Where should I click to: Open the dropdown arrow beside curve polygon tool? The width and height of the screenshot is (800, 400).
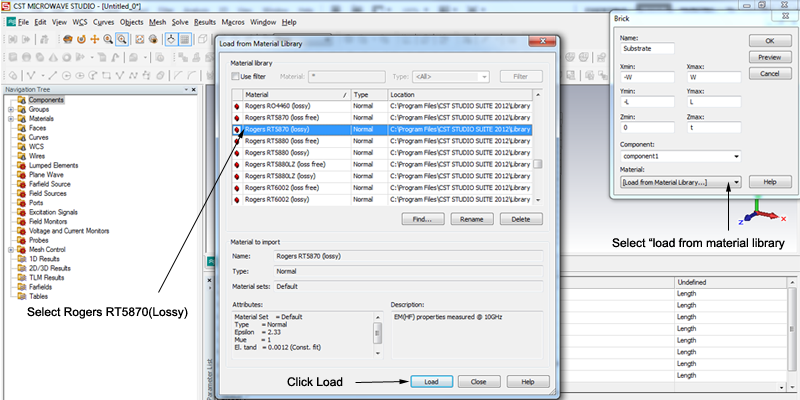[x=43, y=76]
